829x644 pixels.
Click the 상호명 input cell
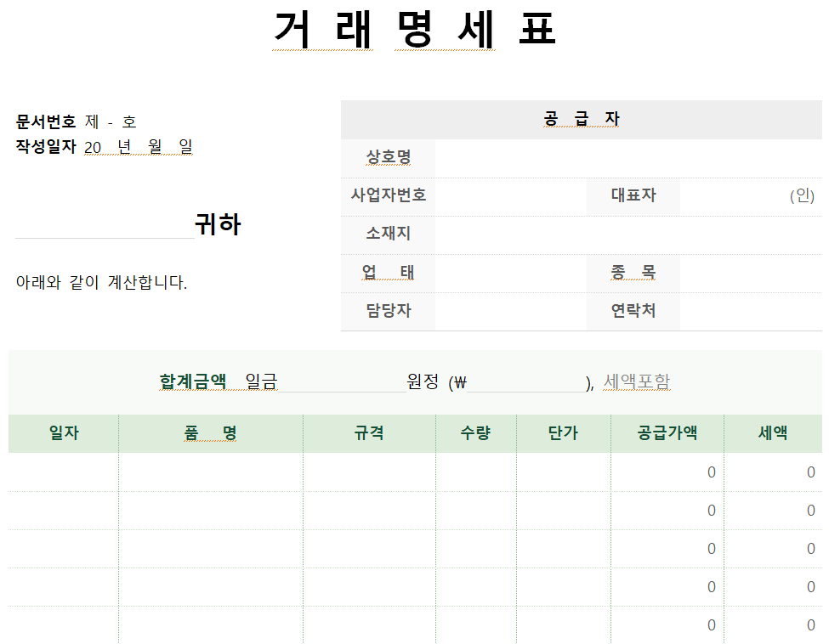(629, 158)
